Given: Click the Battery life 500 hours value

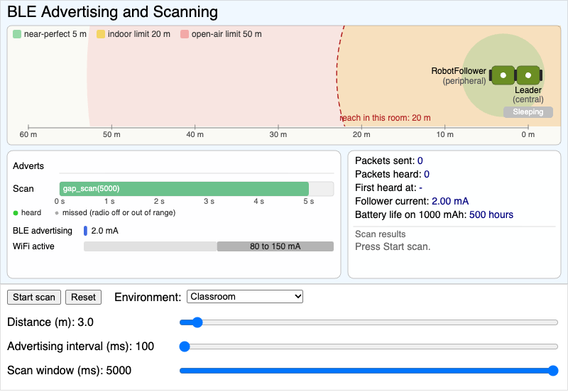Looking at the screenshot, I should point(491,215).
